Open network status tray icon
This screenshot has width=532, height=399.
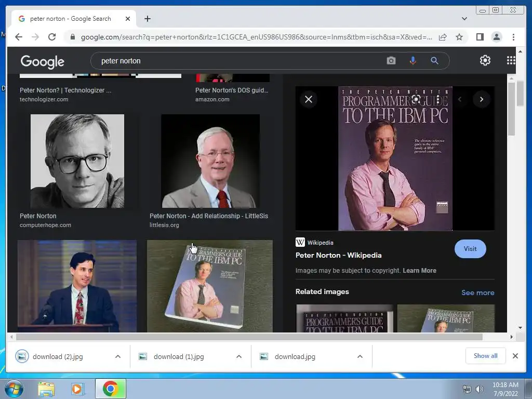(x=467, y=389)
